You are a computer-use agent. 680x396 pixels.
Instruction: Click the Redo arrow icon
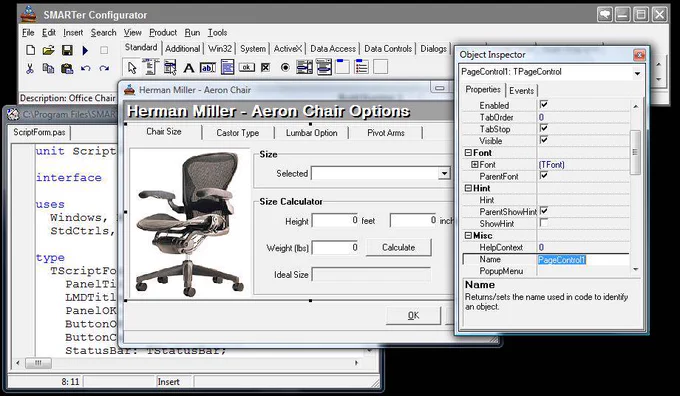(104, 69)
